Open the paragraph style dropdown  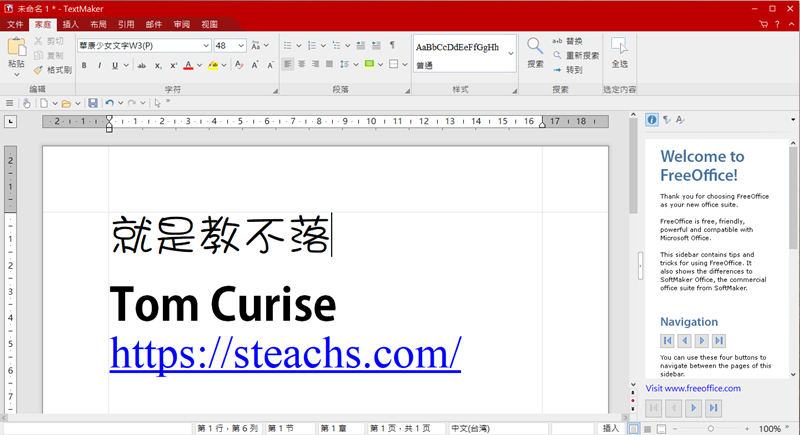(511, 53)
